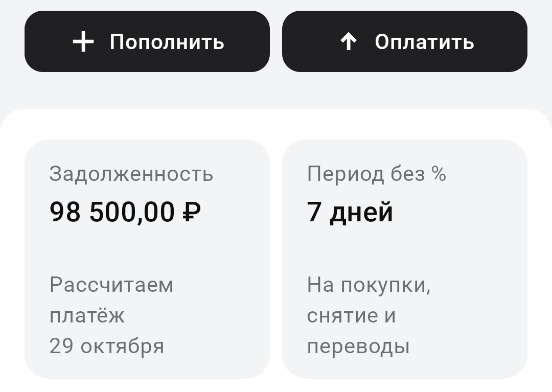This screenshot has height=392, width=552.
Task: Click the Задолженность header label
Action: (131, 174)
